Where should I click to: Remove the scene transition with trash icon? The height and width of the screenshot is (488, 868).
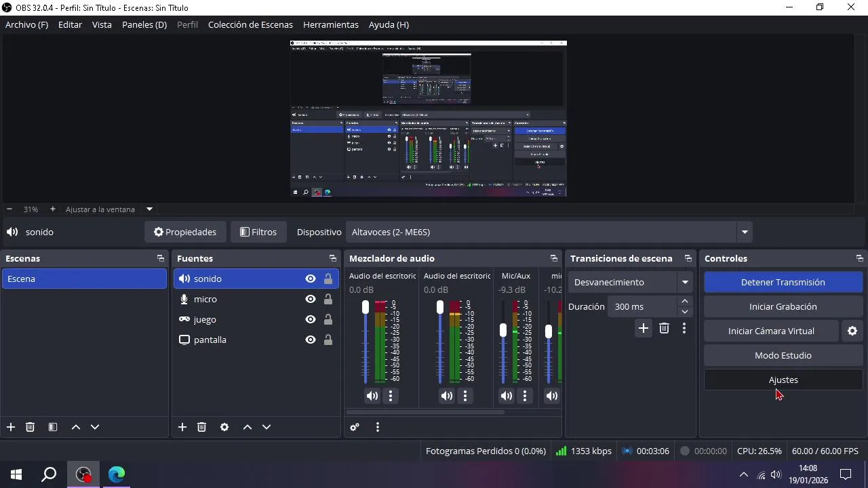click(x=665, y=328)
